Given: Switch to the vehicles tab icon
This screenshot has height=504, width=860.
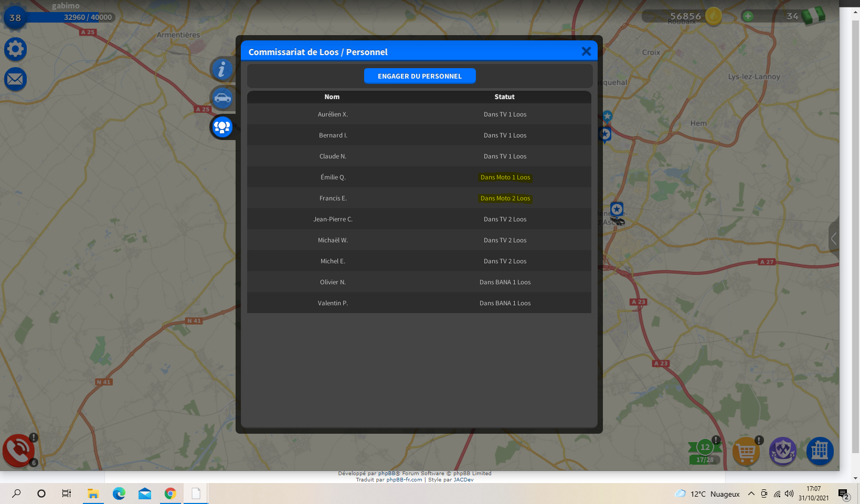Looking at the screenshot, I should pyautogui.click(x=222, y=98).
